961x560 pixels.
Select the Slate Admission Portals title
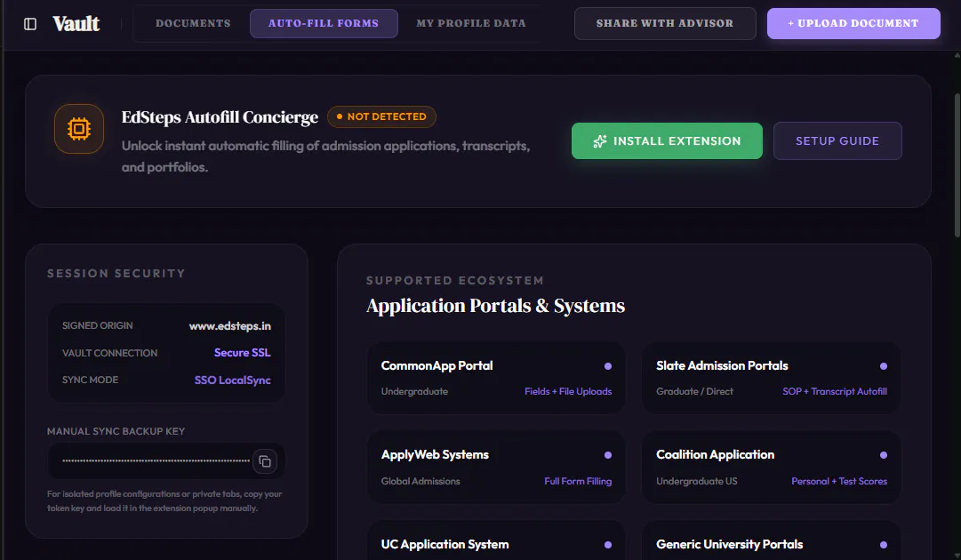[x=722, y=365]
